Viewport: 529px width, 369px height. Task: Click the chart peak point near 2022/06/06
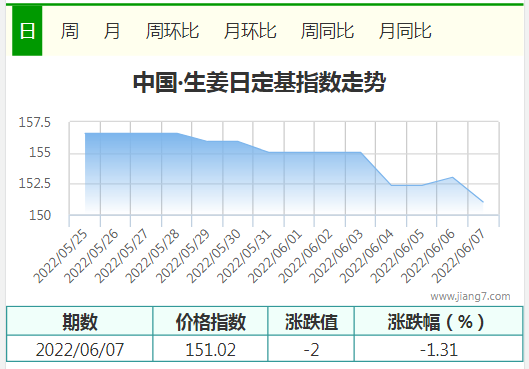[452, 177]
